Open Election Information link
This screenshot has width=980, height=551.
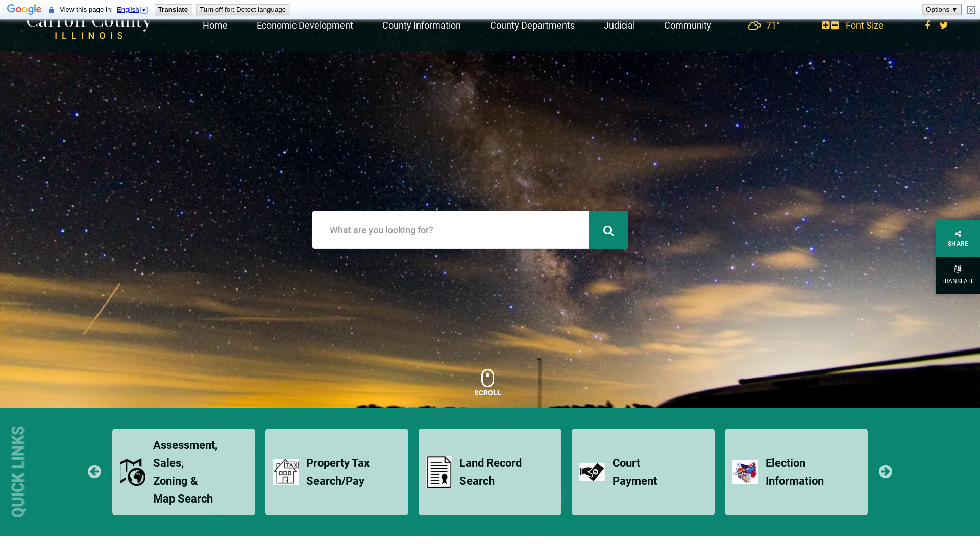coord(796,472)
